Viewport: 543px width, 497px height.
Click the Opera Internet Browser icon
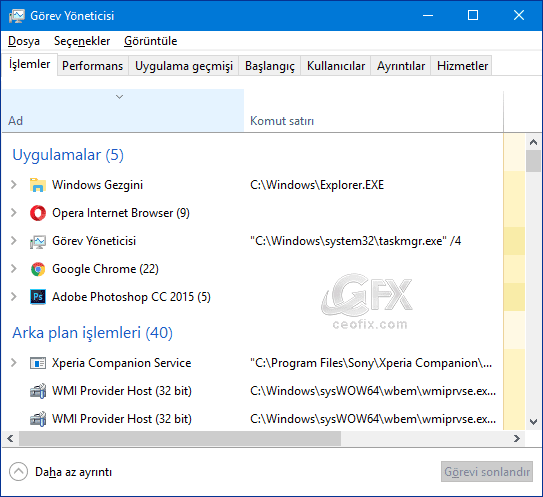pos(37,213)
